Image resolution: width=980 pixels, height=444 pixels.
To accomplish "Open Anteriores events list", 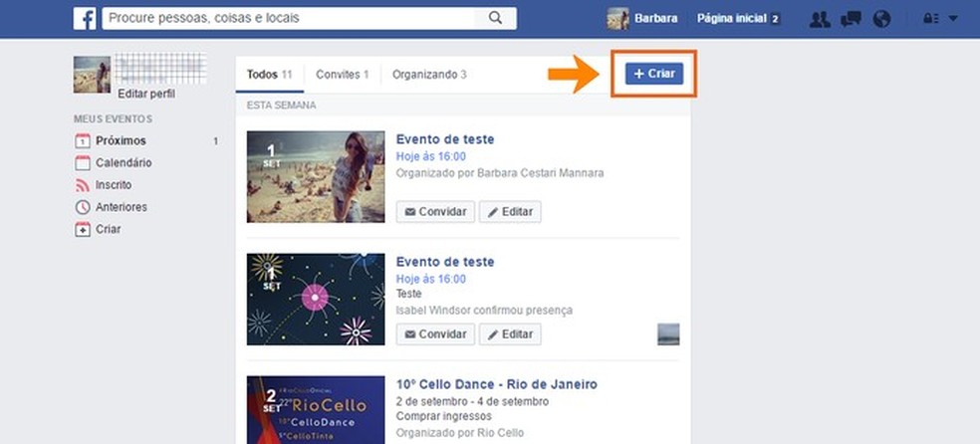I will [x=122, y=207].
